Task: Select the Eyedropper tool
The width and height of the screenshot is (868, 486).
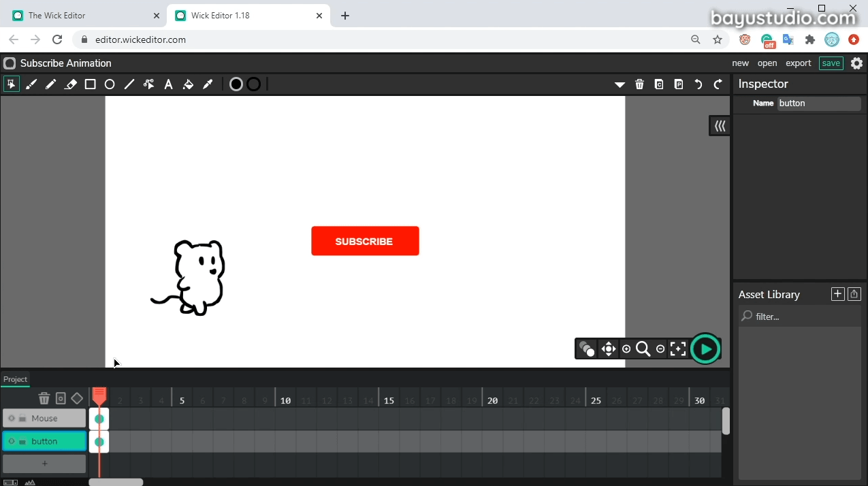Action: (x=208, y=84)
